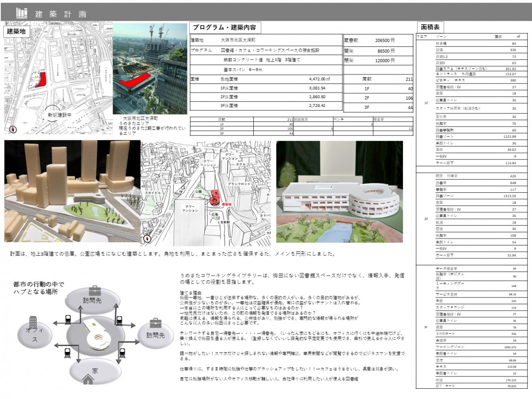Click the office building icon above オフィス
This screenshot has width=532, height=399.
[x=33, y=322]
